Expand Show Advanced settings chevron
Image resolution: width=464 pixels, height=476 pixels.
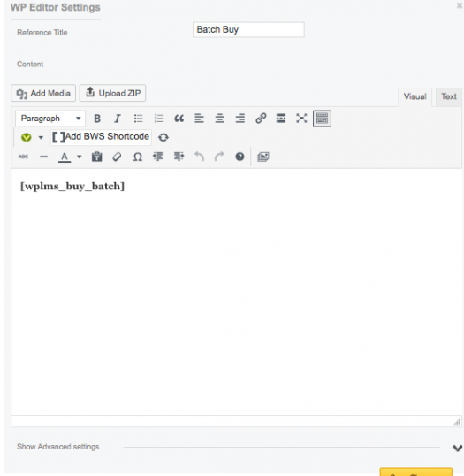457,448
